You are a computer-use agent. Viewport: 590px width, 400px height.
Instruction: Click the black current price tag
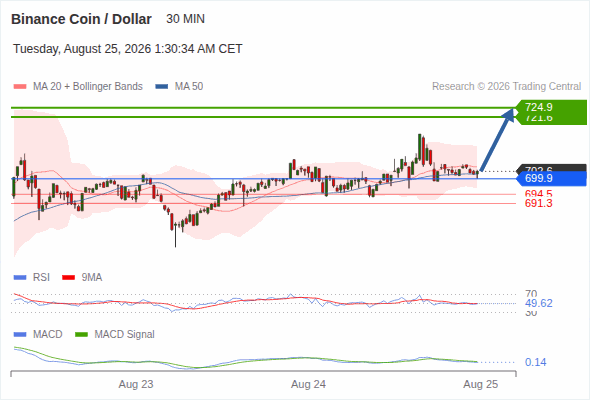coord(551,168)
